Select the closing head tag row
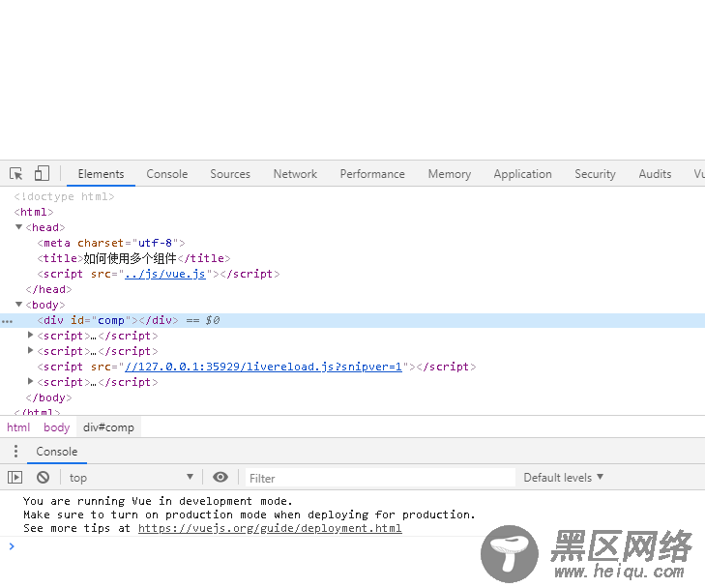The width and height of the screenshot is (705, 588). tap(48, 289)
